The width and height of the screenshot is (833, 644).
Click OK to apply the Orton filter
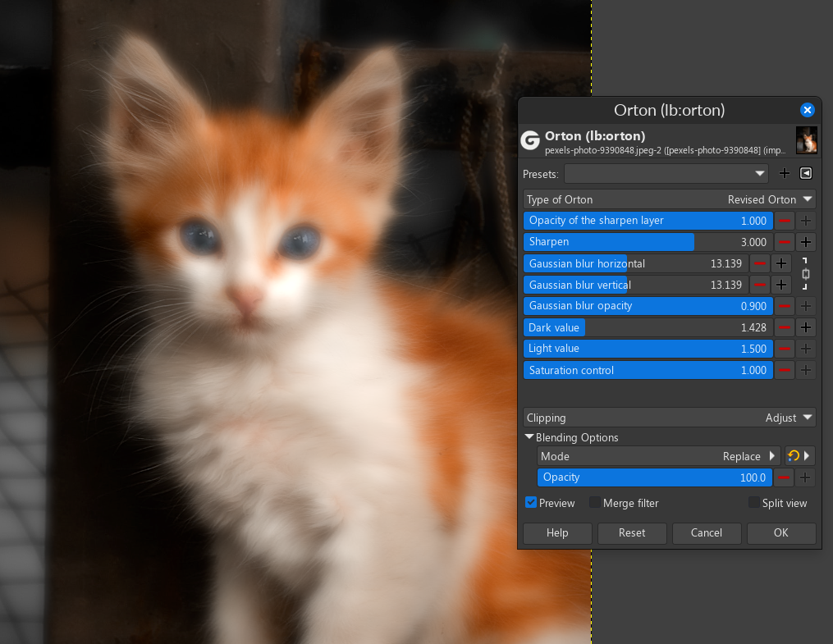tap(781, 533)
